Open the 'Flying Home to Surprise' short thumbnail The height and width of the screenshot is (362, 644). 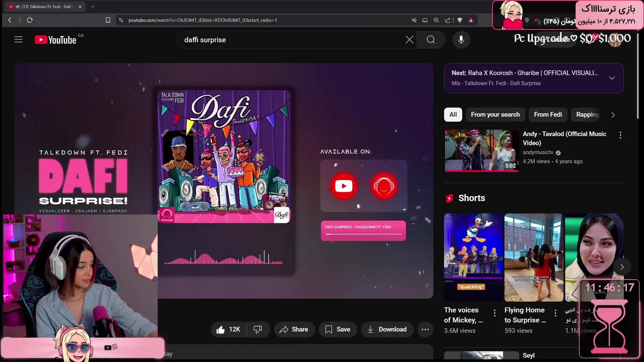coord(534,257)
